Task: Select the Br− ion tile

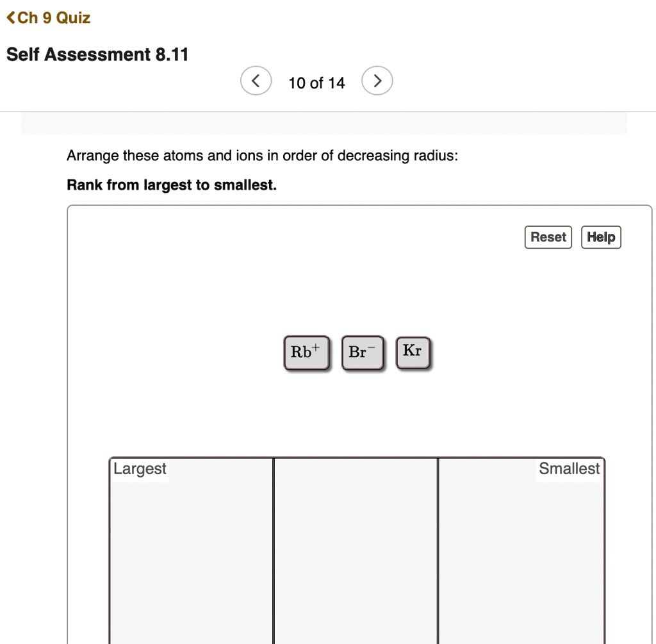Action: (362, 352)
